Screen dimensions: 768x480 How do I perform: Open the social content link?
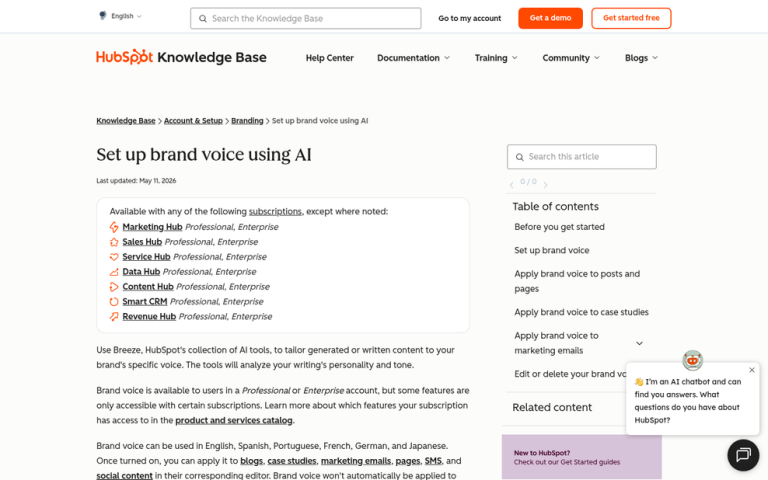124,475
